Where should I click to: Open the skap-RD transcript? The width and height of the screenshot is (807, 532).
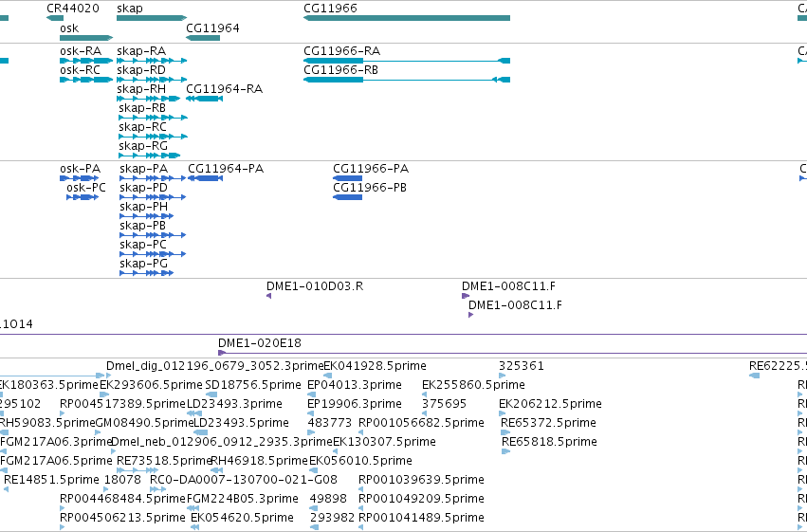(152, 80)
